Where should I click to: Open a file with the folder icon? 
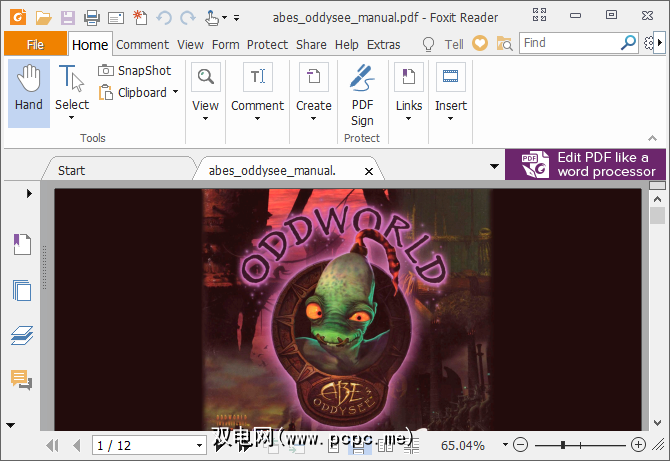coord(43,18)
